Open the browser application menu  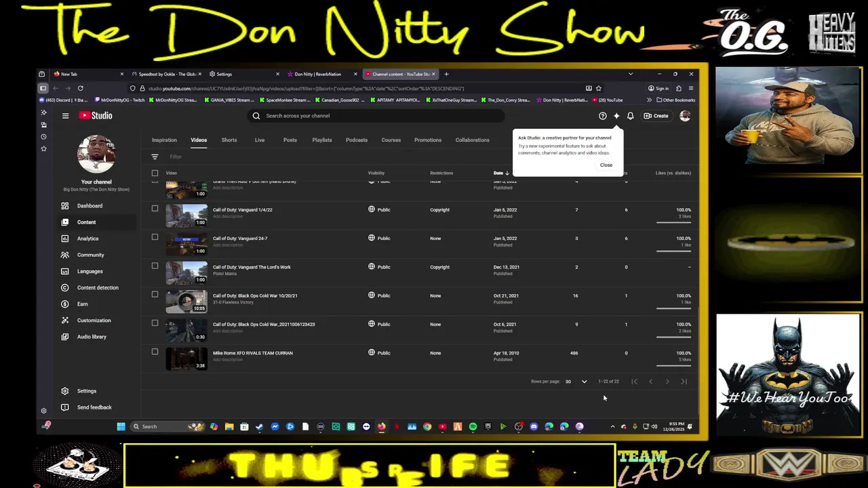[690, 88]
